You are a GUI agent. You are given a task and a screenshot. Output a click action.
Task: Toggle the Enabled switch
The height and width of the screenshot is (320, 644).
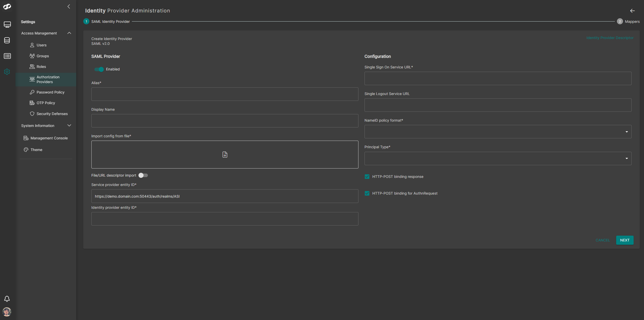click(x=99, y=69)
